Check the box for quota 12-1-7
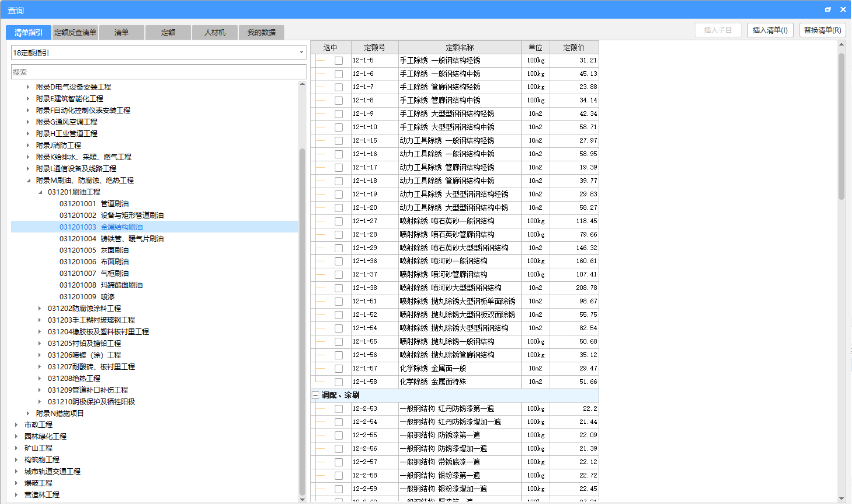The image size is (852, 504). (339, 87)
